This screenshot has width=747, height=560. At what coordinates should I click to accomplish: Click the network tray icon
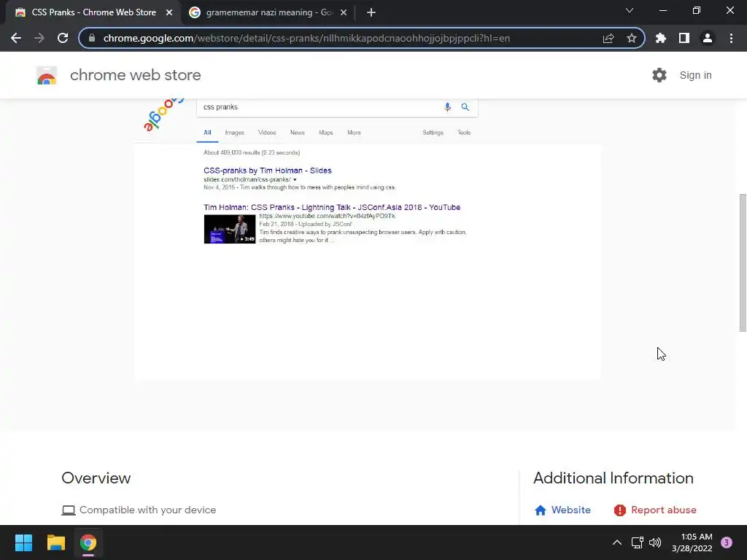point(637,542)
